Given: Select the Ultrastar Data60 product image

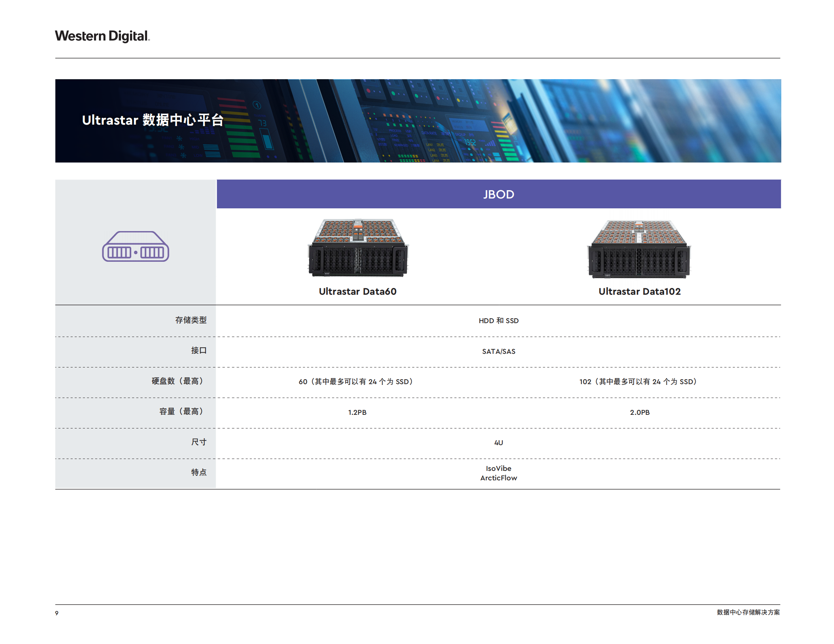Looking at the screenshot, I should pos(358,247).
